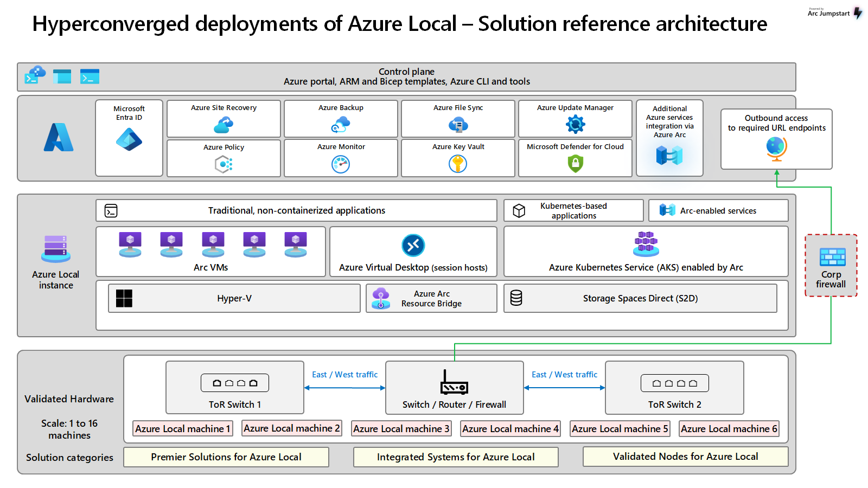Select the Corp firewall brick icon
The image size is (868, 488).
[832, 257]
